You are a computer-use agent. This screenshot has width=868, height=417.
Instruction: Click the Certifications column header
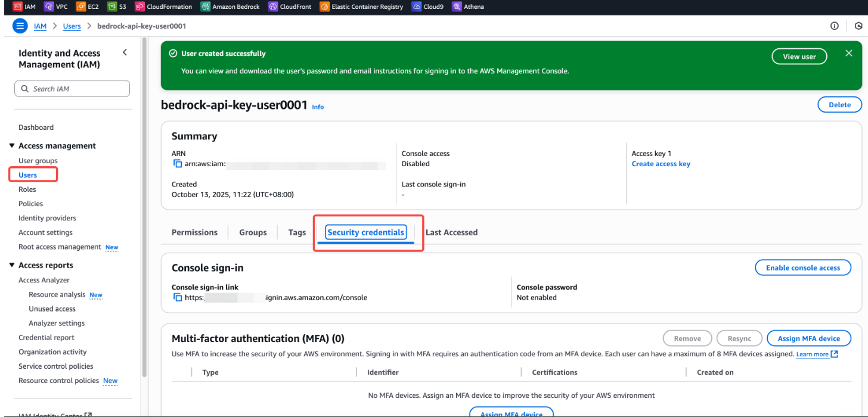tap(554, 372)
